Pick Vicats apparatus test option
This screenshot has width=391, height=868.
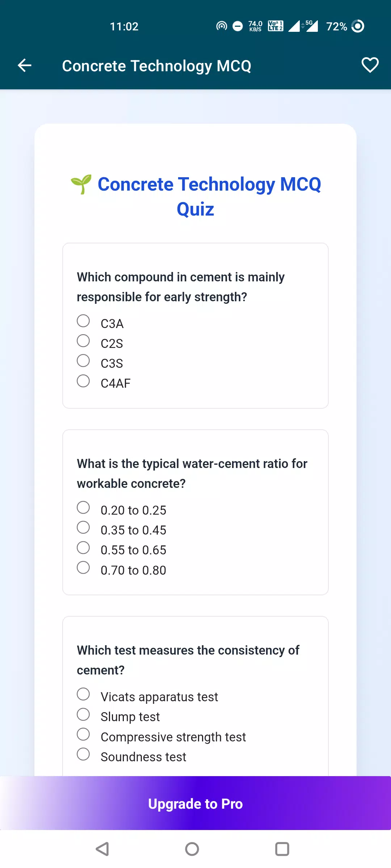click(x=83, y=694)
